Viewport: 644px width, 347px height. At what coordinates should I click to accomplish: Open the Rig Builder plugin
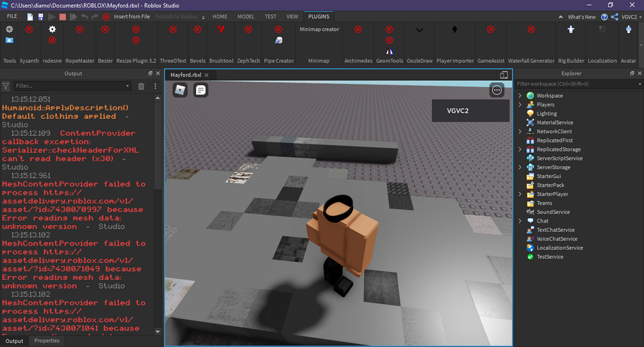click(571, 29)
